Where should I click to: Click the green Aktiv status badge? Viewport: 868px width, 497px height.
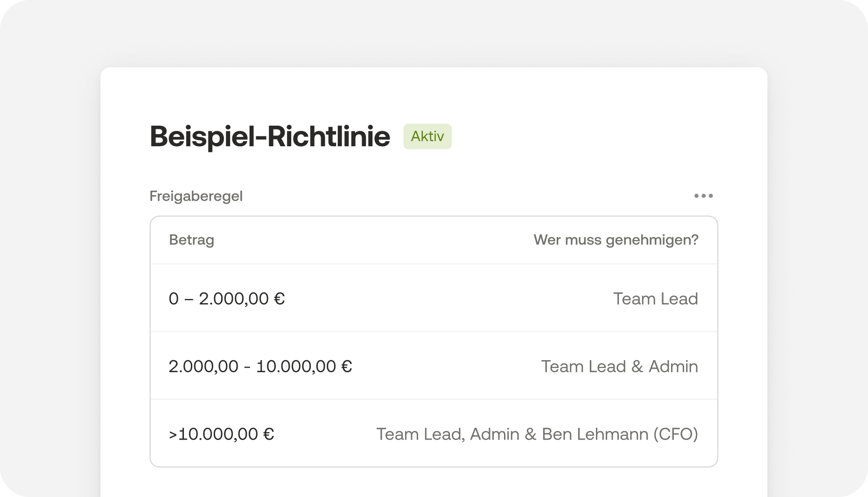coord(427,136)
